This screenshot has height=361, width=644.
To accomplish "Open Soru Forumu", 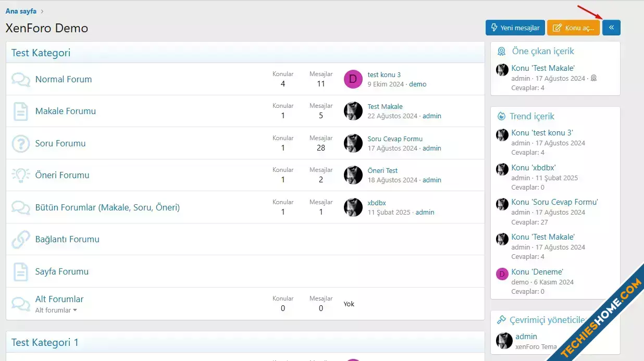I will point(60,143).
